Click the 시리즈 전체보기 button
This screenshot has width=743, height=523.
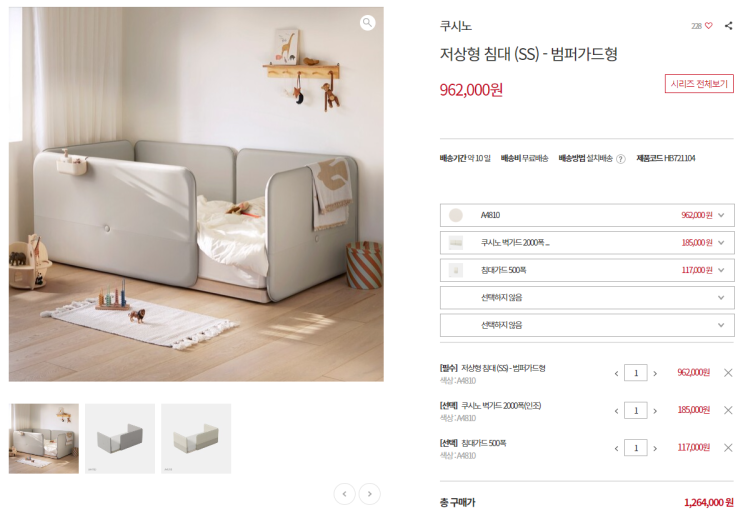click(x=699, y=84)
